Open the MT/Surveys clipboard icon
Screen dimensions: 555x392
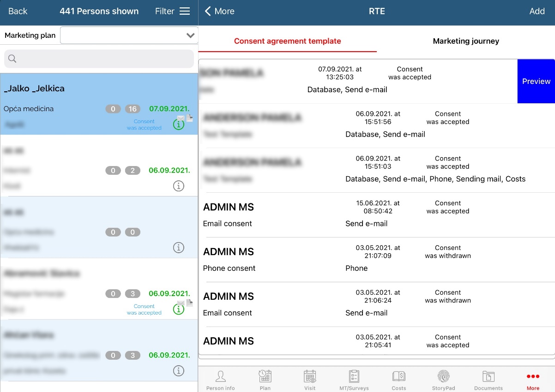(x=354, y=377)
